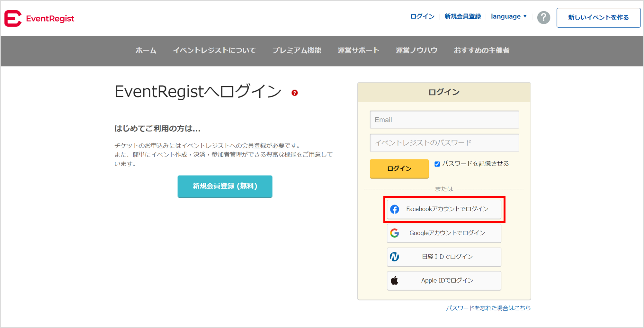Image resolution: width=644 pixels, height=328 pixels.
Task: Click the yellow ログイン button
Action: pos(399,169)
